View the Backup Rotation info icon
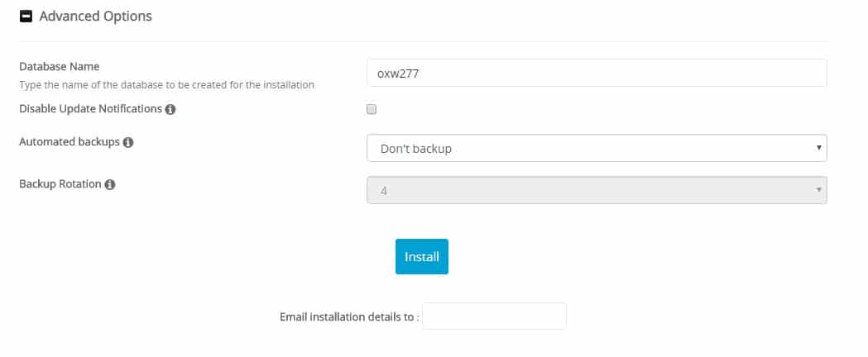This screenshot has height=357, width=868. coord(109,184)
